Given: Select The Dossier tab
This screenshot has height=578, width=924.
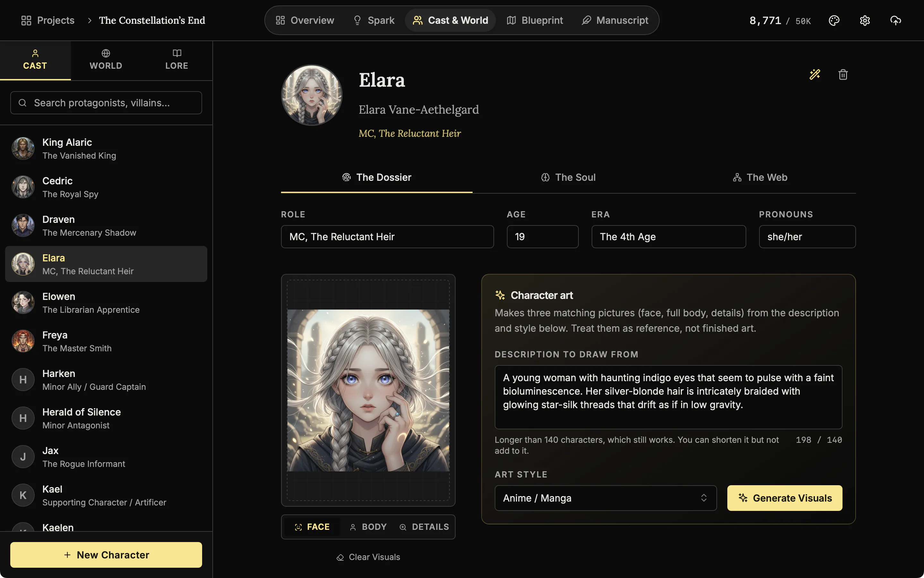Looking at the screenshot, I should click(x=376, y=177).
